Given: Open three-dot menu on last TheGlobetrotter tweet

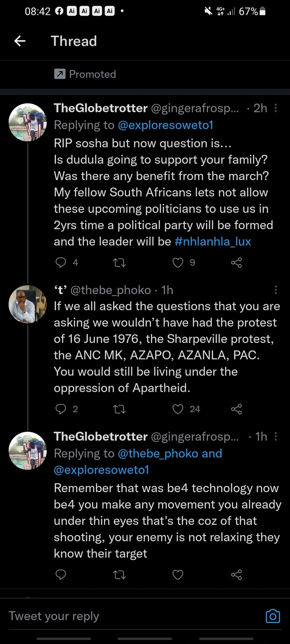Looking at the screenshot, I should tap(276, 436).
